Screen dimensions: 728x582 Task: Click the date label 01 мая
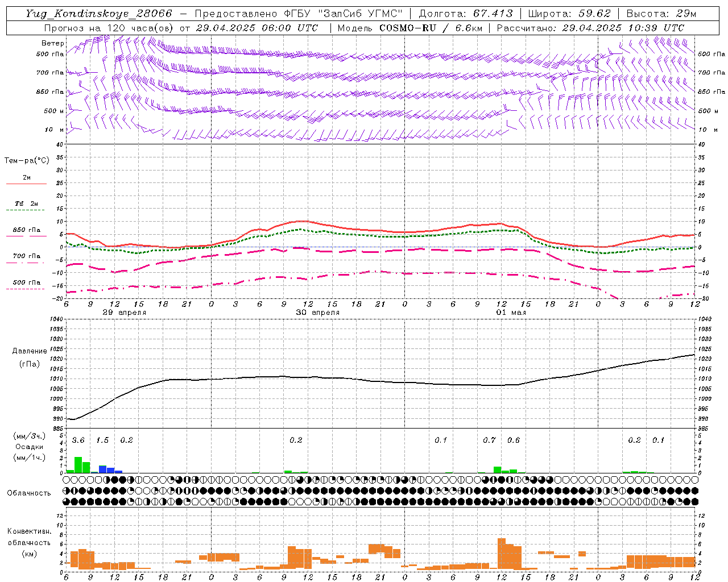511,313
